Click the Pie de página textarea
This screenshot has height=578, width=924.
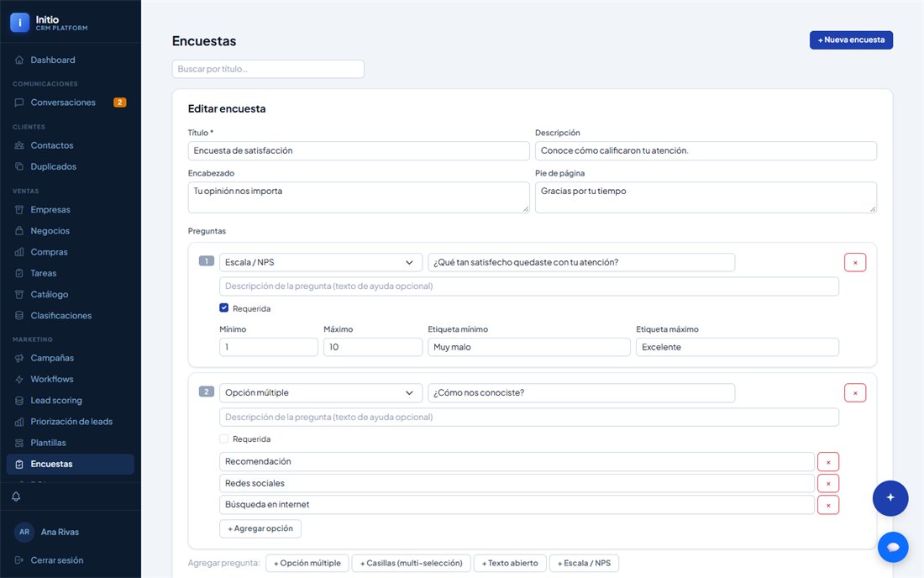[706, 197]
